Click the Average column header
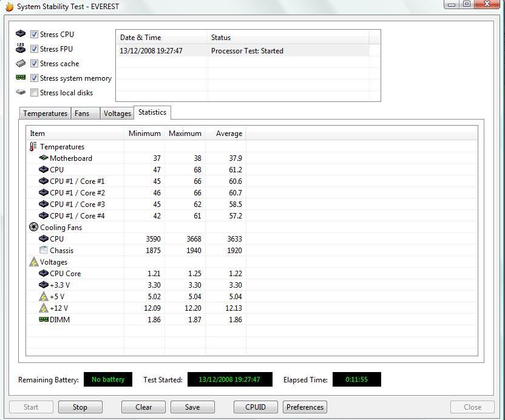The image size is (505, 420). click(x=226, y=134)
